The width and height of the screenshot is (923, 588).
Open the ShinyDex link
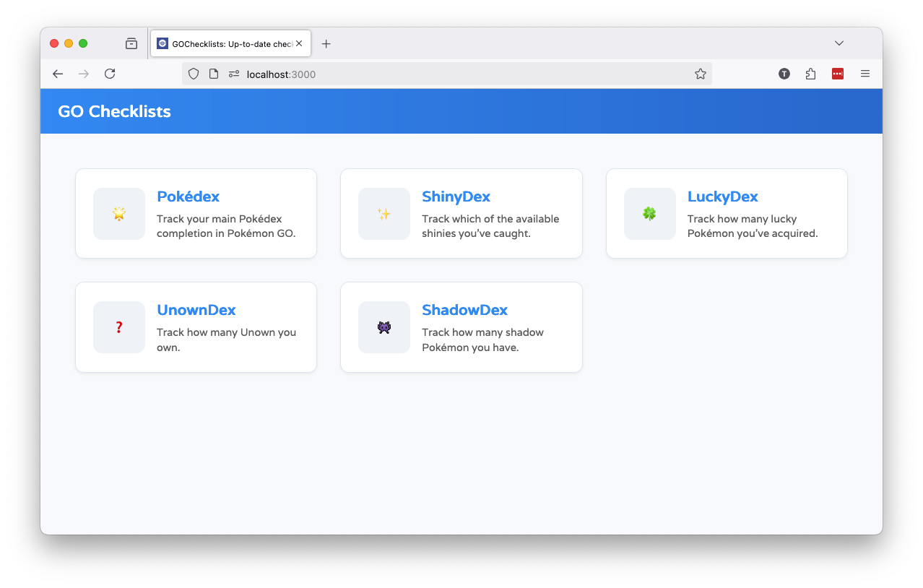[456, 196]
